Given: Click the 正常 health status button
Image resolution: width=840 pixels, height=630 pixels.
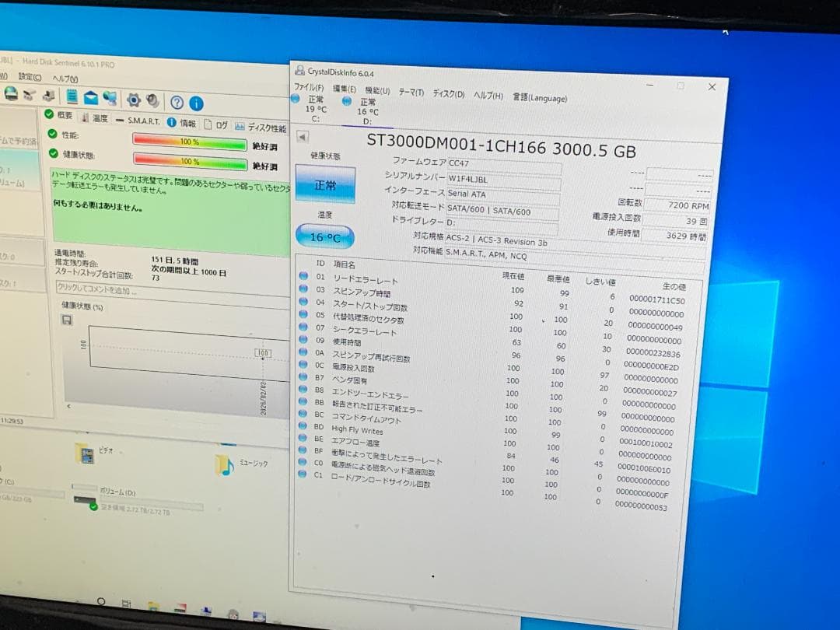Looking at the screenshot, I should [x=325, y=185].
